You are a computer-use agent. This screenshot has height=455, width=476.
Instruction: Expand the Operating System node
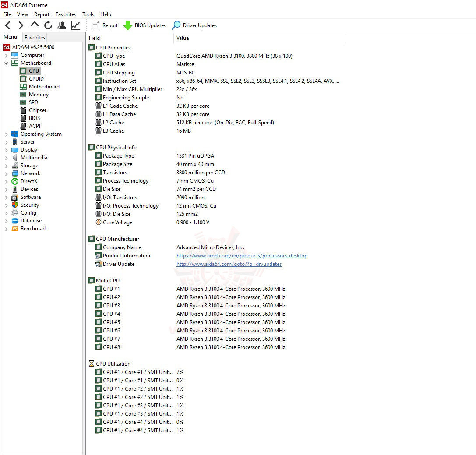(7, 134)
